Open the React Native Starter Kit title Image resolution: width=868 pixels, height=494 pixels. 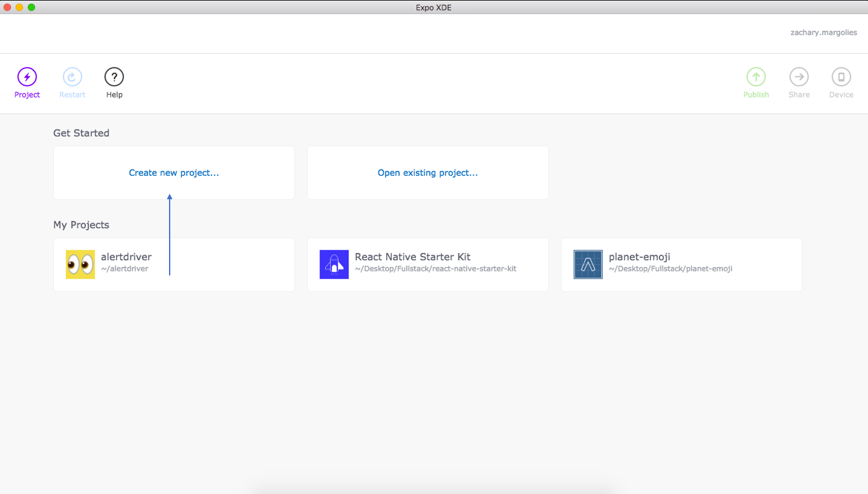tap(413, 257)
